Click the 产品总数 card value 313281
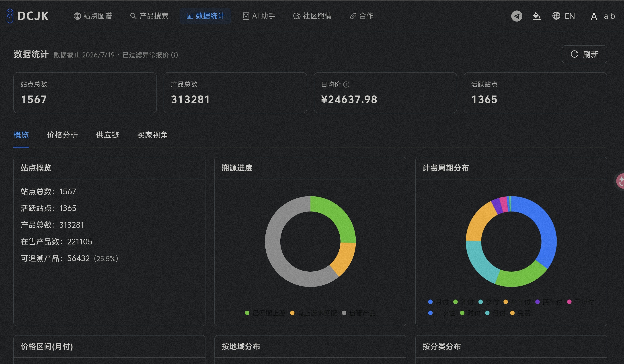Viewport: 624px width, 364px height. coord(190,100)
